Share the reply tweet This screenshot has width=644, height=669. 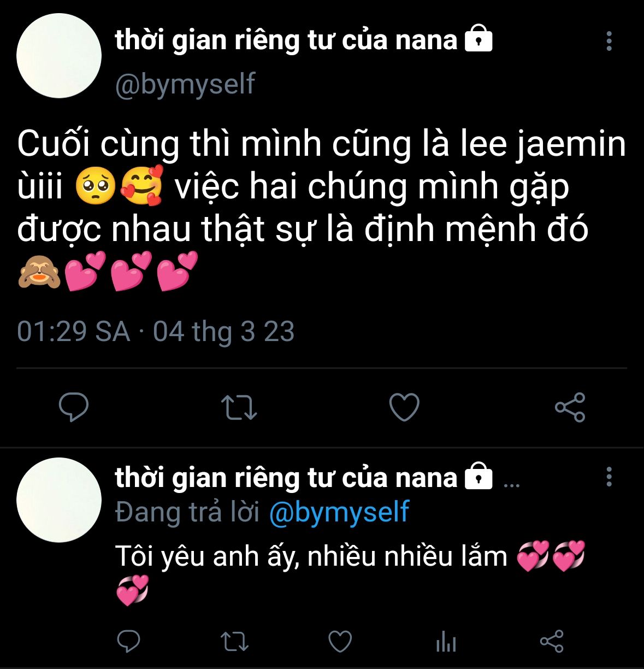point(551,641)
